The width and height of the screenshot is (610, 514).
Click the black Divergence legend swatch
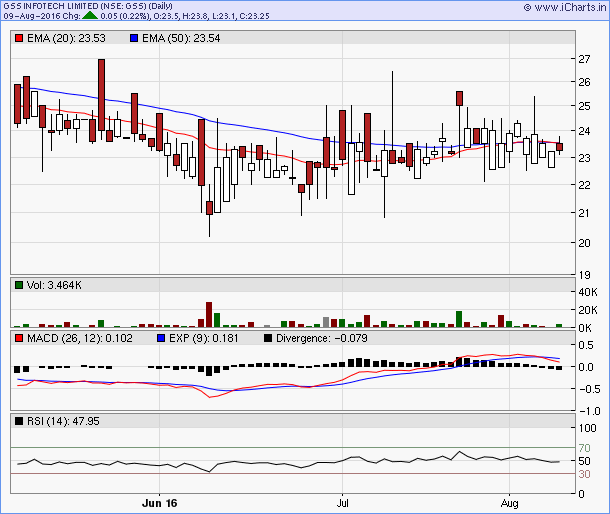268,338
